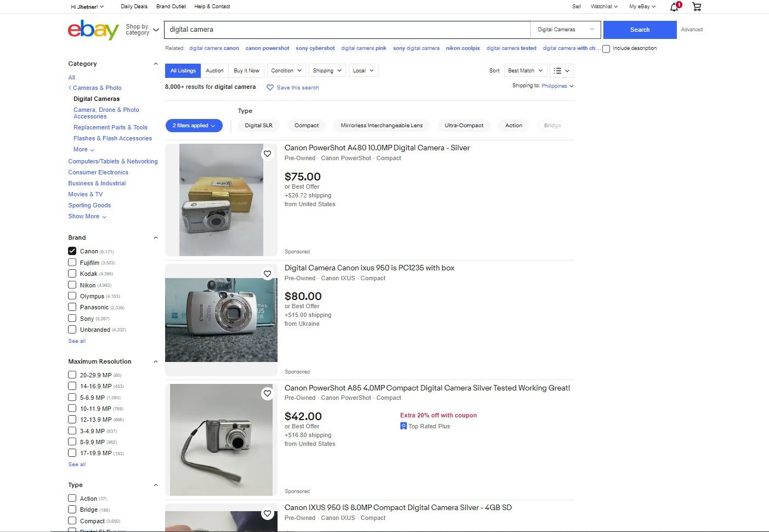The image size is (769, 532).
Task: Select the Buy It Now tab
Action: 246,70
